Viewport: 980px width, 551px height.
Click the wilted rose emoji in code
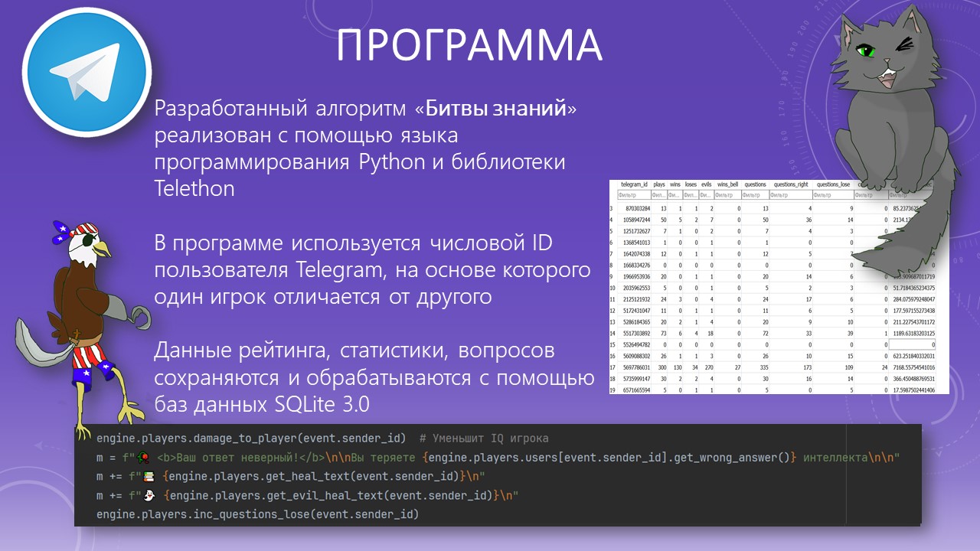click(x=142, y=458)
